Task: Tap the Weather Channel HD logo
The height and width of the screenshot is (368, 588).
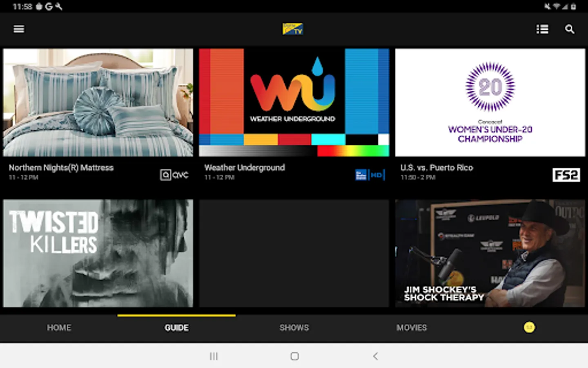Action: pyautogui.click(x=370, y=175)
